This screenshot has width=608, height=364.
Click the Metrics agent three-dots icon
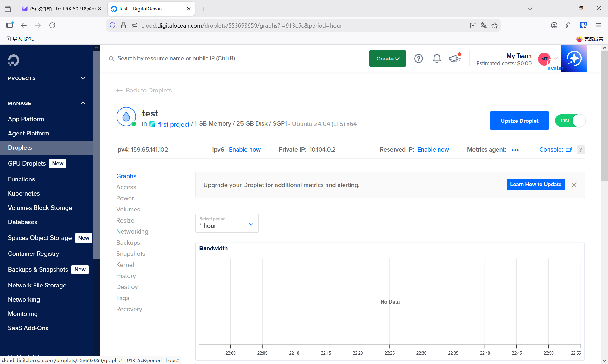515,150
